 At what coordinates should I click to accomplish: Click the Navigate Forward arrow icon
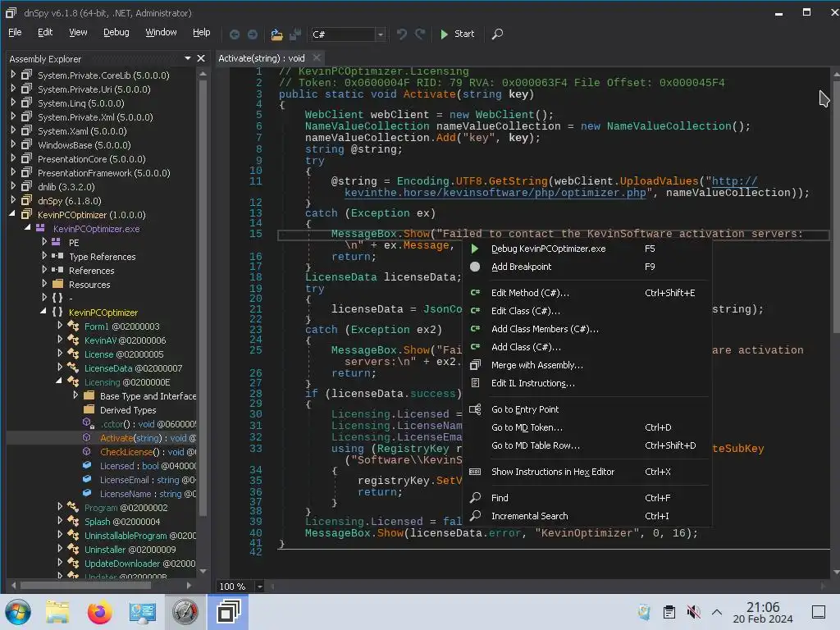(253, 34)
